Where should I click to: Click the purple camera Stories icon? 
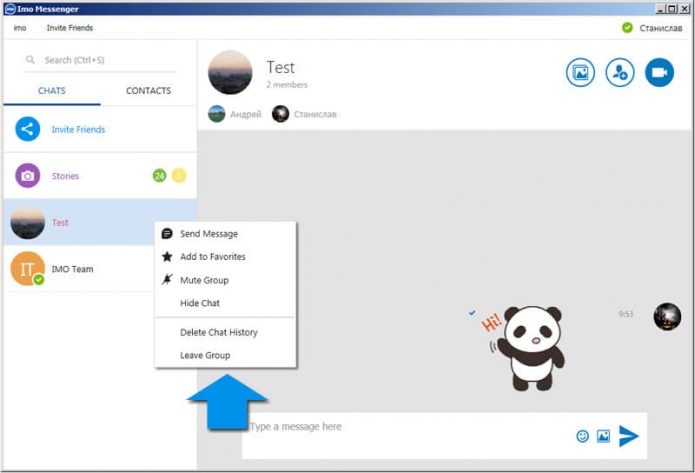click(27, 176)
